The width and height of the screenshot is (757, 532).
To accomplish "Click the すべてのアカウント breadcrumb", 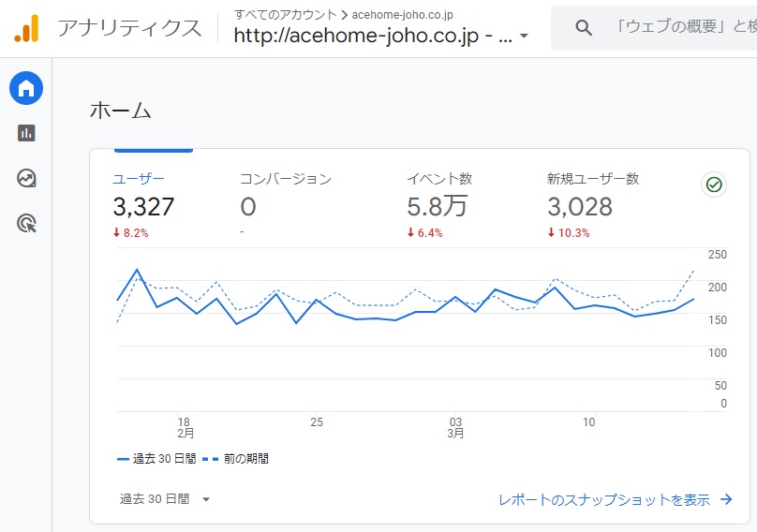I will tap(286, 14).
